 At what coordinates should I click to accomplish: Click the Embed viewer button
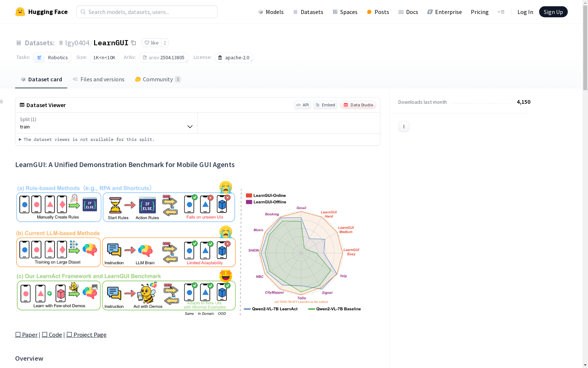point(325,105)
